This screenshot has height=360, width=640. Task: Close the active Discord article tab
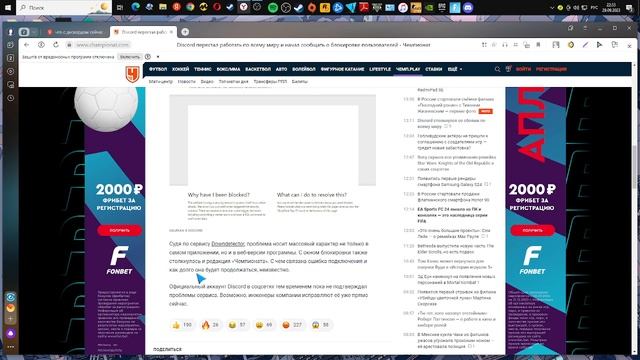pos(171,32)
